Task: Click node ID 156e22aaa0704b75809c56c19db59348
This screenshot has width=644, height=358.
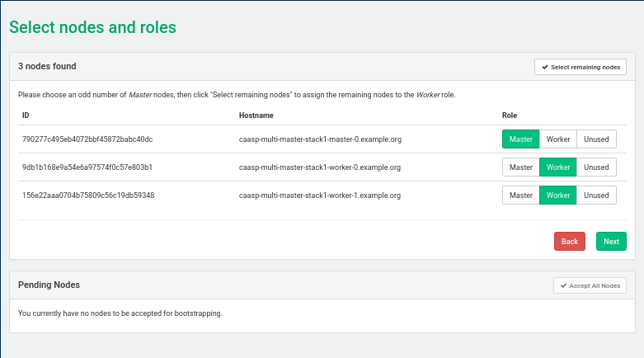Action: point(88,195)
